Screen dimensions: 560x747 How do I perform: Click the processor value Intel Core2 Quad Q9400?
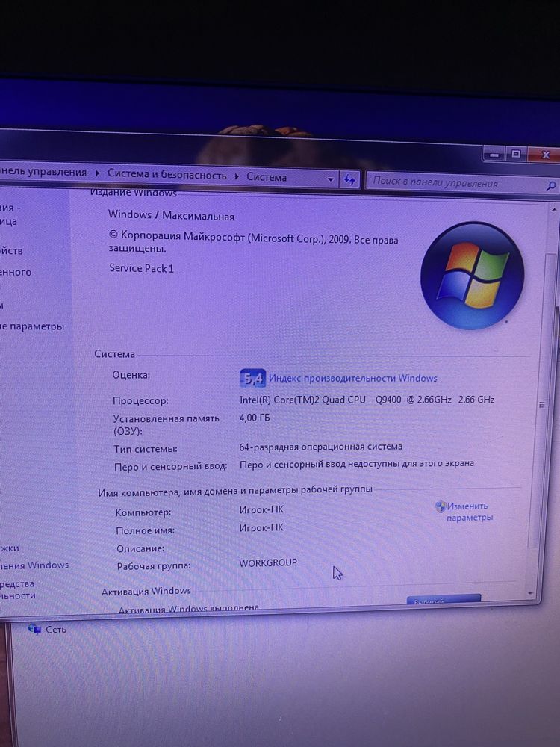(367, 400)
